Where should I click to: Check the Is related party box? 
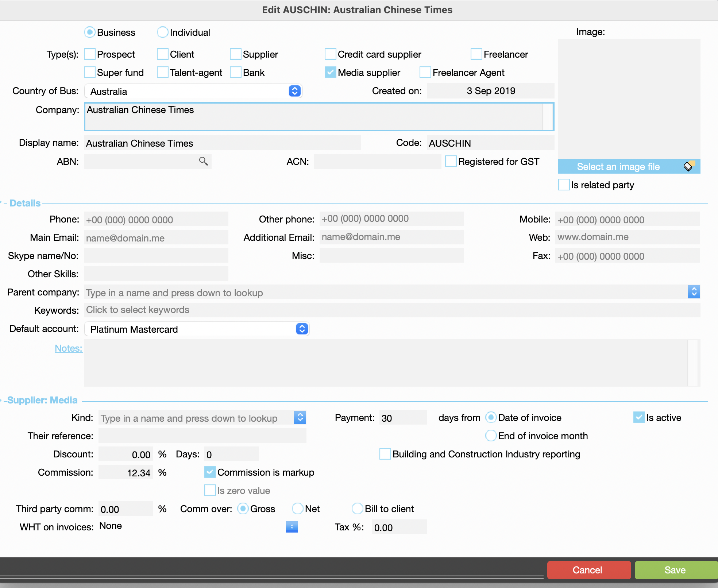564,185
